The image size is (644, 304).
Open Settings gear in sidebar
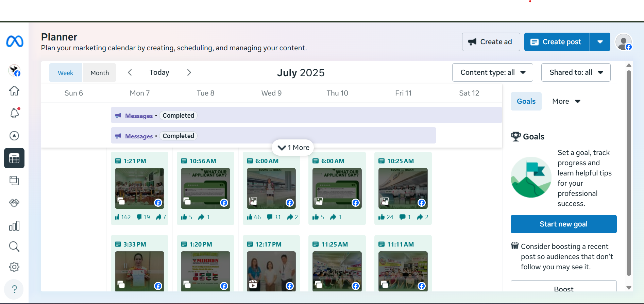coord(14,267)
